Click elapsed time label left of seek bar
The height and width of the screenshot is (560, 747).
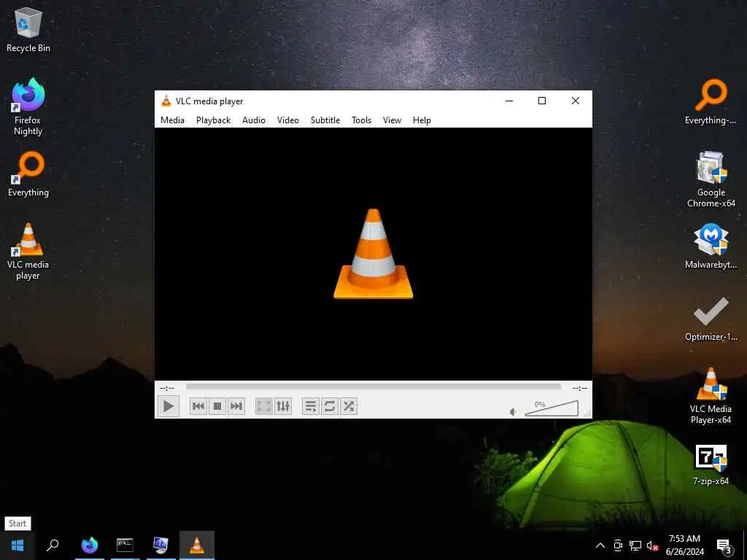click(167, 388)
